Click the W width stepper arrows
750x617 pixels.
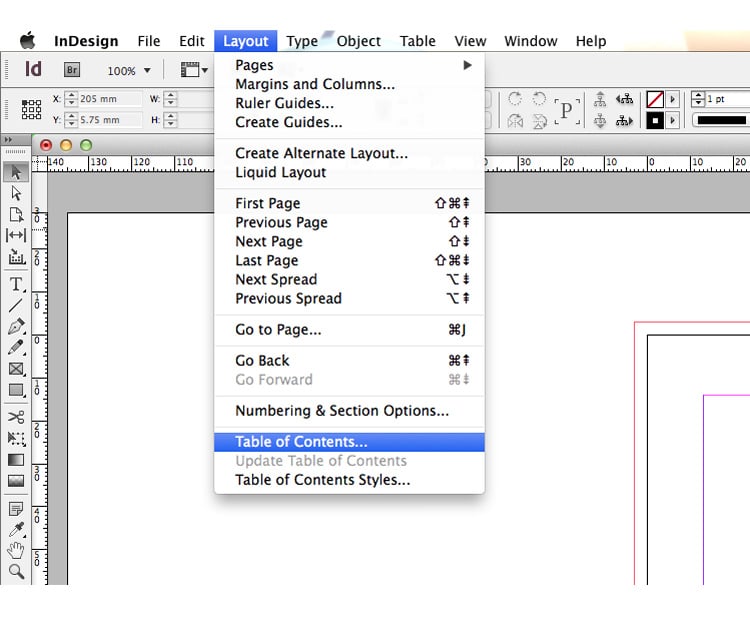coord(170,99)
